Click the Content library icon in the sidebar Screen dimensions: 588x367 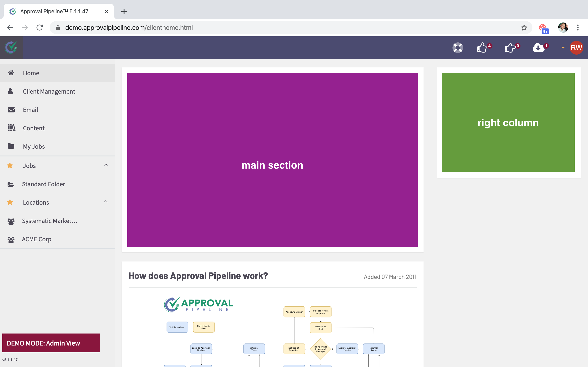pyautogui.click(x=11, y=128)
